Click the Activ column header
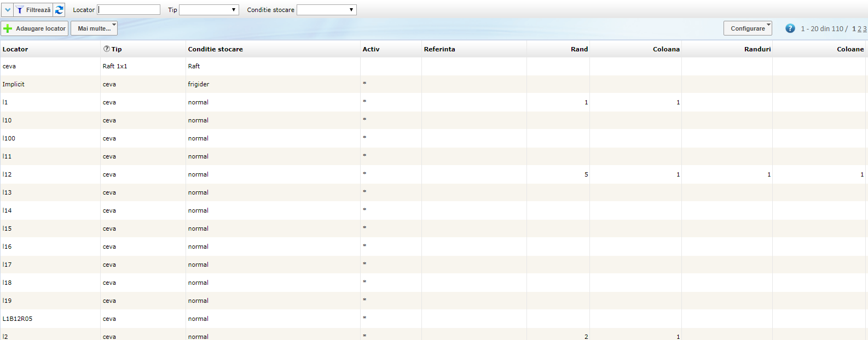This screenshot has width=868, height=340. [x=371, y=49]
